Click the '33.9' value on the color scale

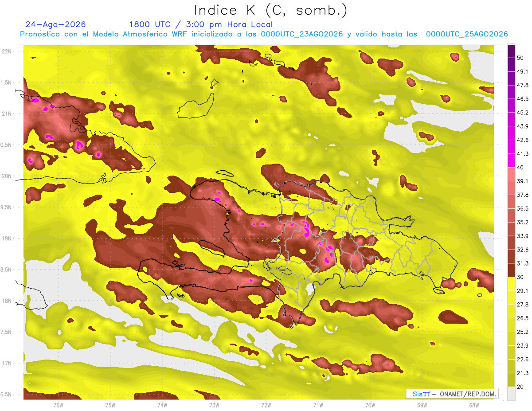pyautogui.click(x=523, y=236)
